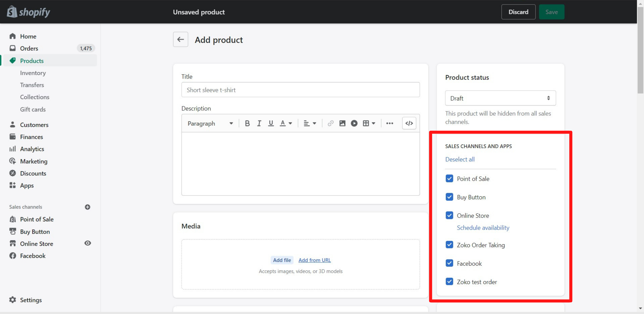
Task: Open the Transfers submenu item
Action: coord(32,85)
